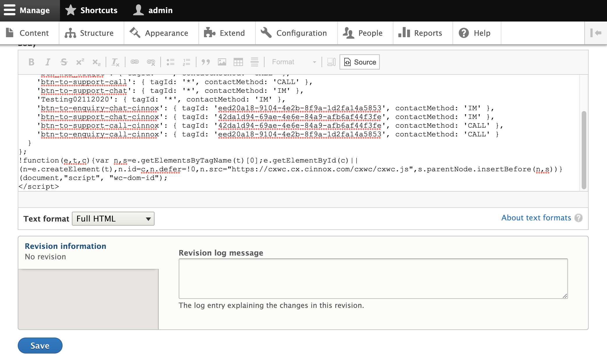Click the Insert Link icon

134,62
